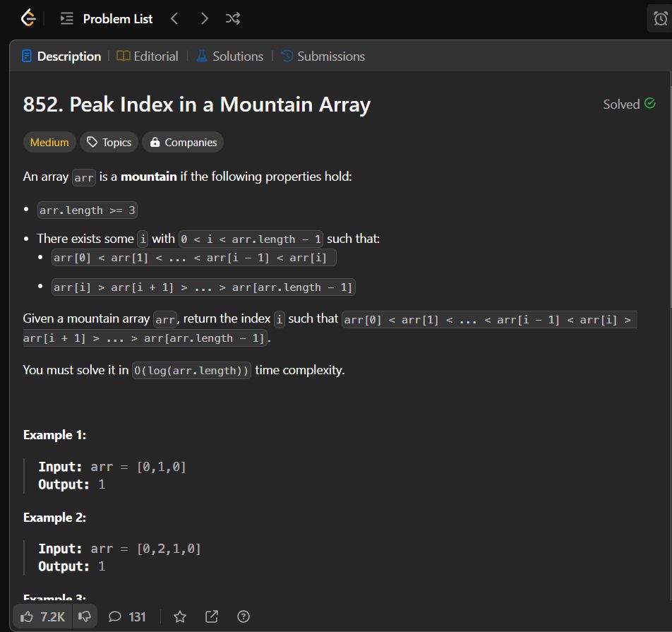This screenshot has width=672, height=632.
Task: Share the problem via share icon
Action: pos(212,616)
